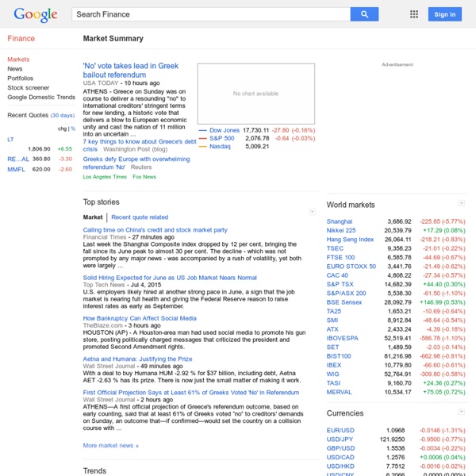Open How Bankruptcy Can Affect Social Media
Viewport: 476px width, 476px height.
pyautogui.click(x=140, y=318)
